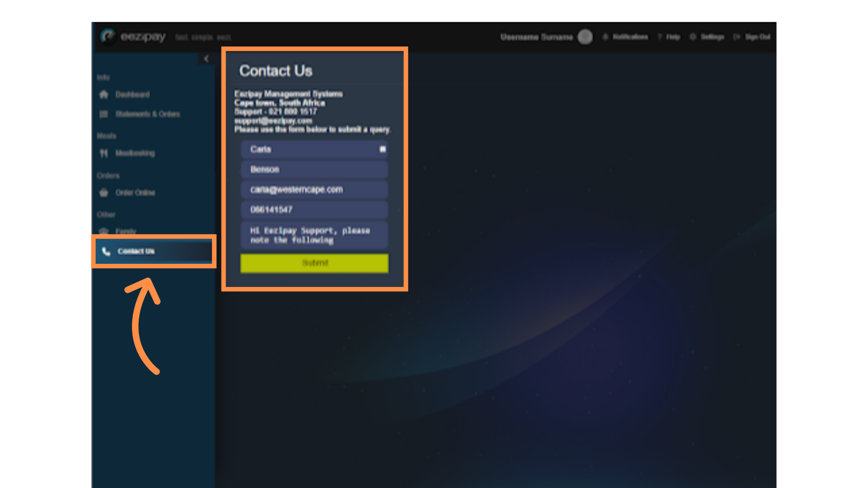
Task: Click the Order Online basket icon
Action: [104, 192]
